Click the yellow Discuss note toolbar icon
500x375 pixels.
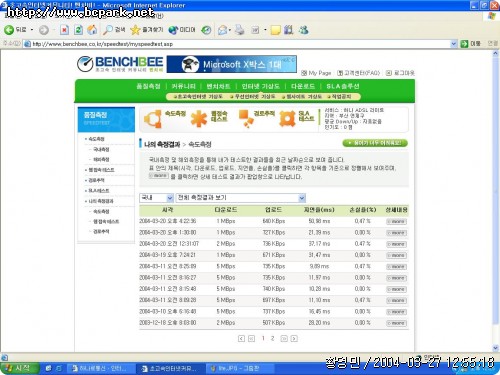pos(275,30)
